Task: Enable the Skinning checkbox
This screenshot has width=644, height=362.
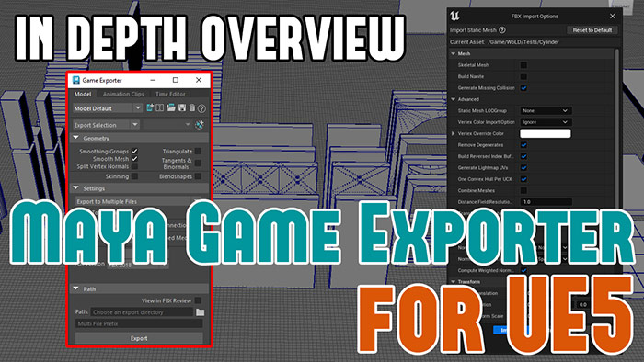Action: (134, 176)
